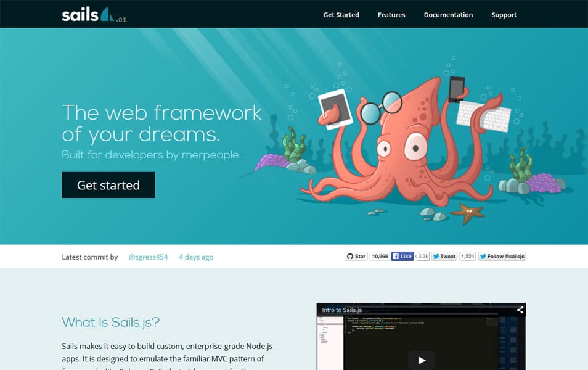
Task: Click the Facebook Like button
Action: (402, 257)
